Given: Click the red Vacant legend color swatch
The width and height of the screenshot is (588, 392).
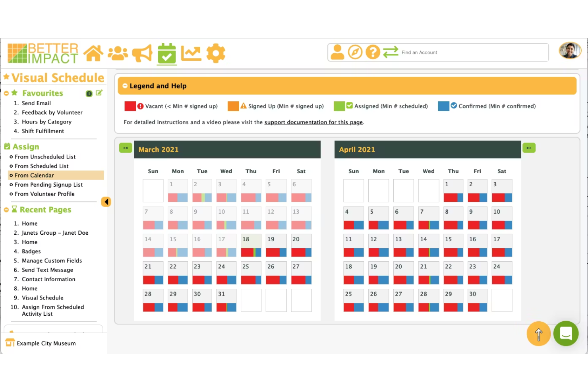Looking at the screenshot, I should click(130, 106).
